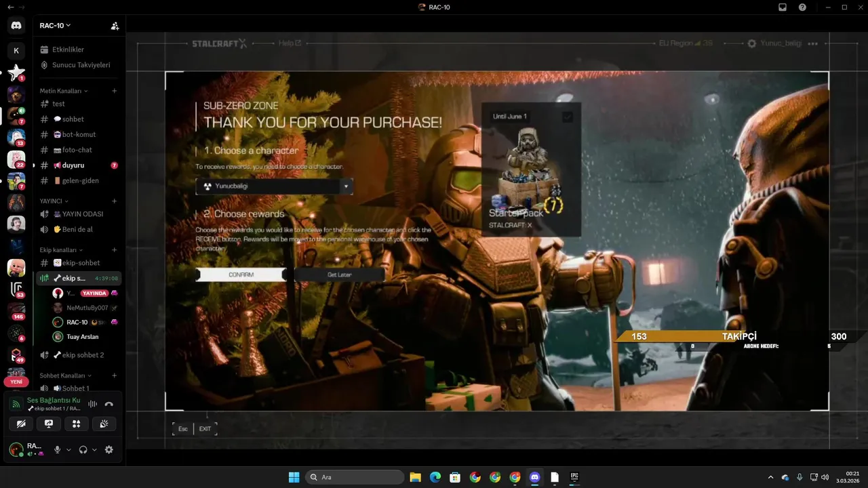The image size is (868, 488).
Task: Open Discord direct messages home icon
Action: (16, 26)
